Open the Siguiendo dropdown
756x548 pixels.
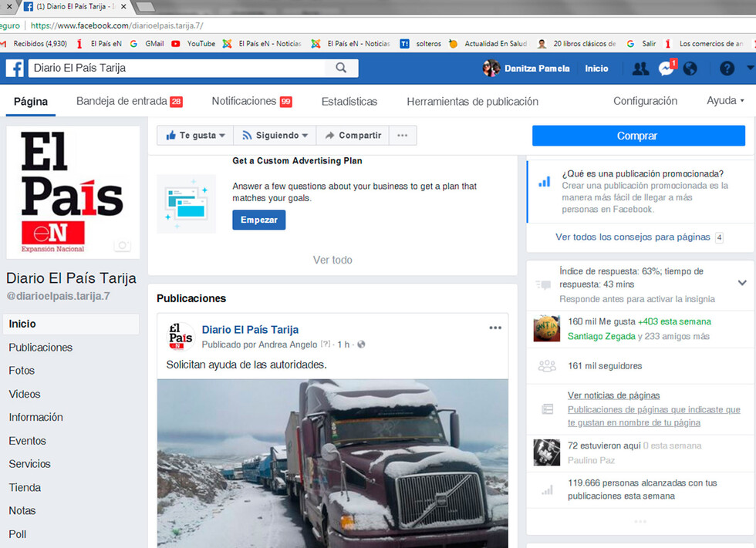(x=275, y=136)
